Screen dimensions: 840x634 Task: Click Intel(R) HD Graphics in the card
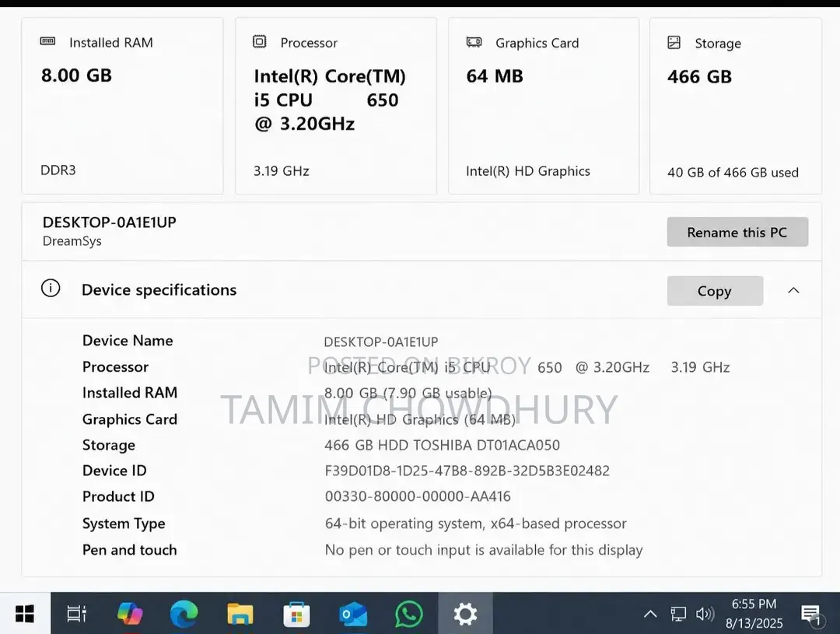tap(527, 171)
